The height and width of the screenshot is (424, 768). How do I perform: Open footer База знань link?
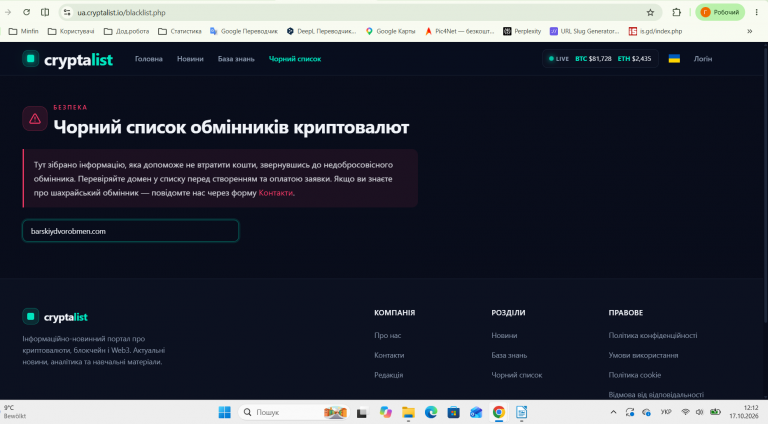[x=509, y=355]
